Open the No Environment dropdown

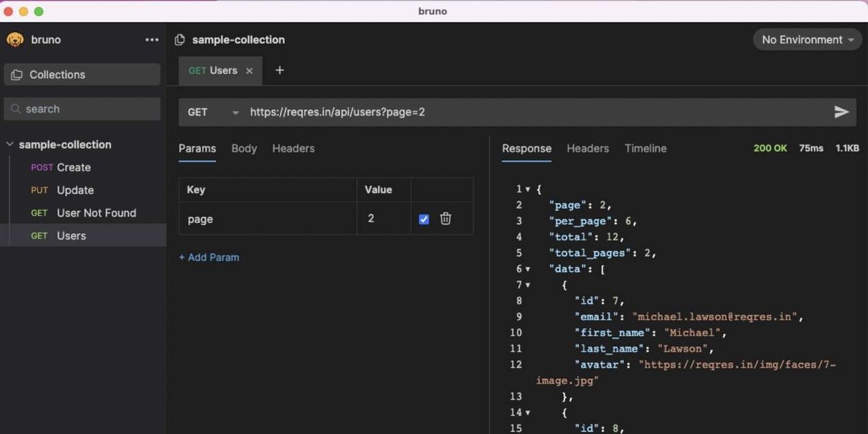point(807,40)
